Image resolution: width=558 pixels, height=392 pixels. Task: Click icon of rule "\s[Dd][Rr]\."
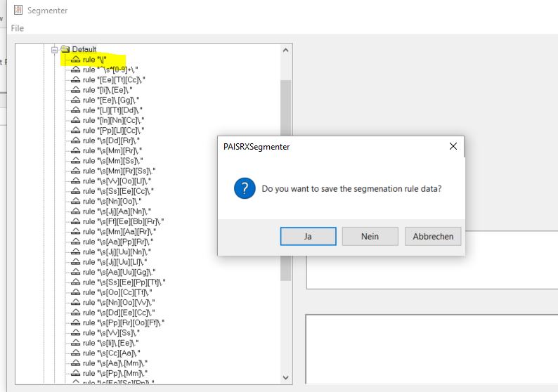(76, 141)
